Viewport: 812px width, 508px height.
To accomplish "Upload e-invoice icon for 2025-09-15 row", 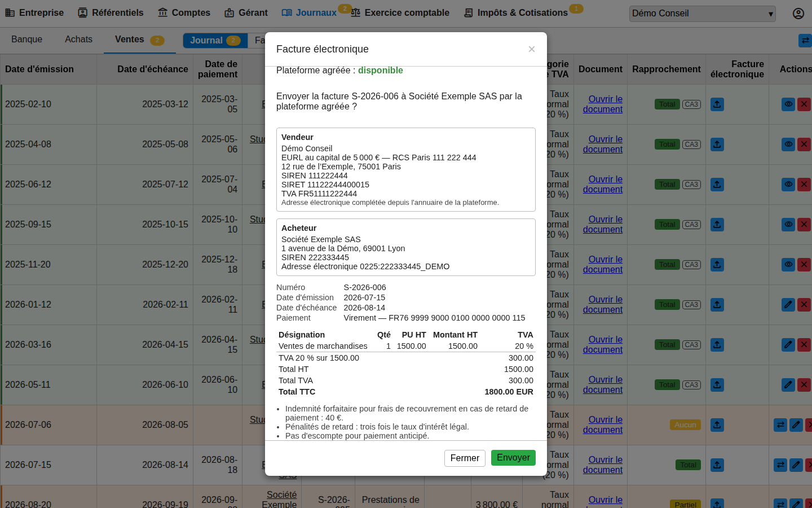I will pos(717,225).
